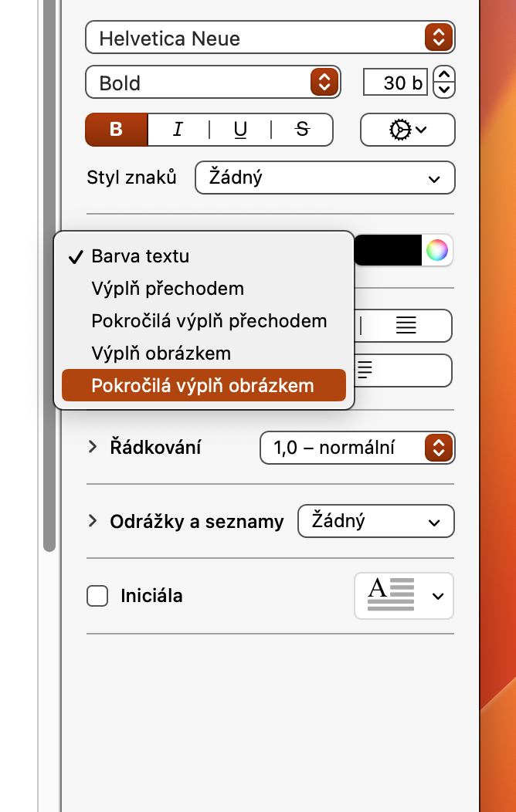Choose Výplň přechodem from menu
The image size is (516, 812).
[x=168, y=289]
